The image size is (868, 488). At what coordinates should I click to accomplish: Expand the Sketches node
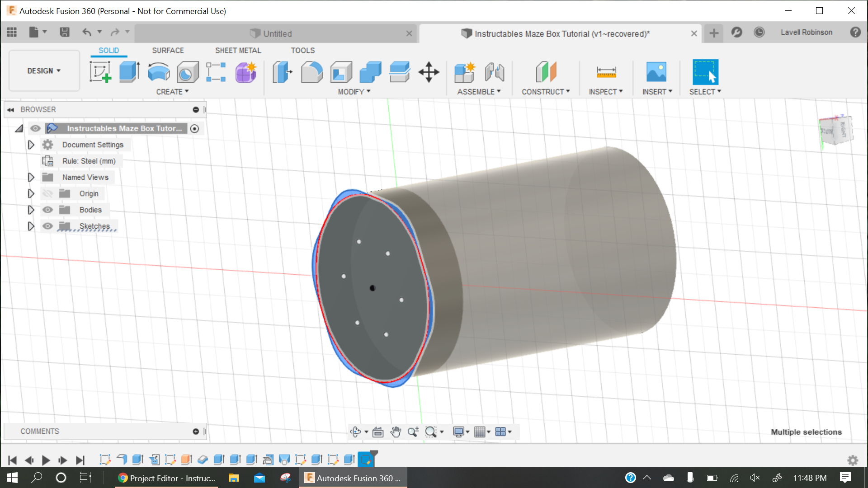(31, 226)
